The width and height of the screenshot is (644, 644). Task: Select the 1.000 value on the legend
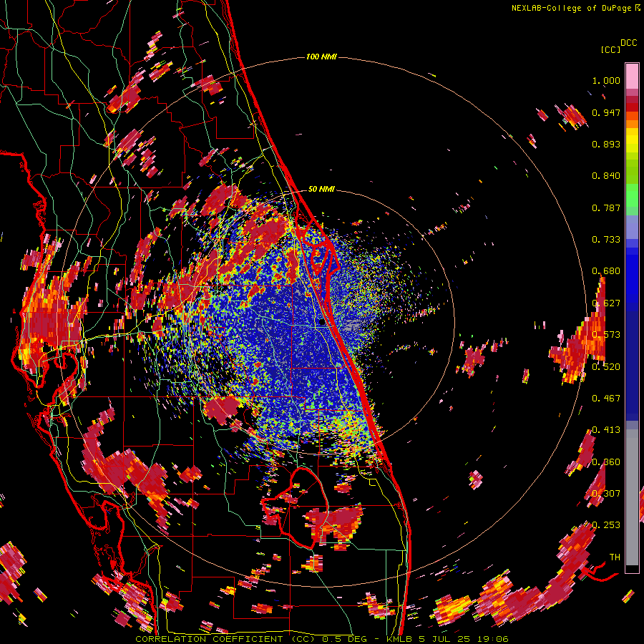[606, 80]
